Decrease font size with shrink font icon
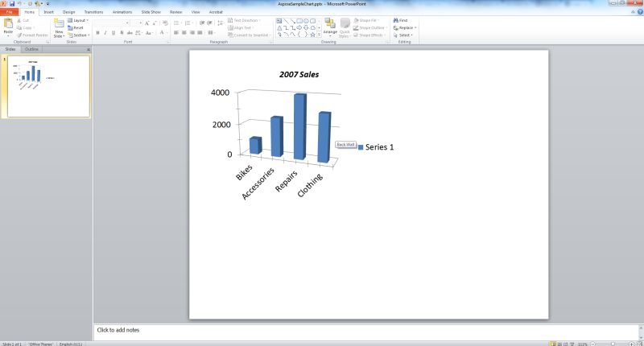 155,23
